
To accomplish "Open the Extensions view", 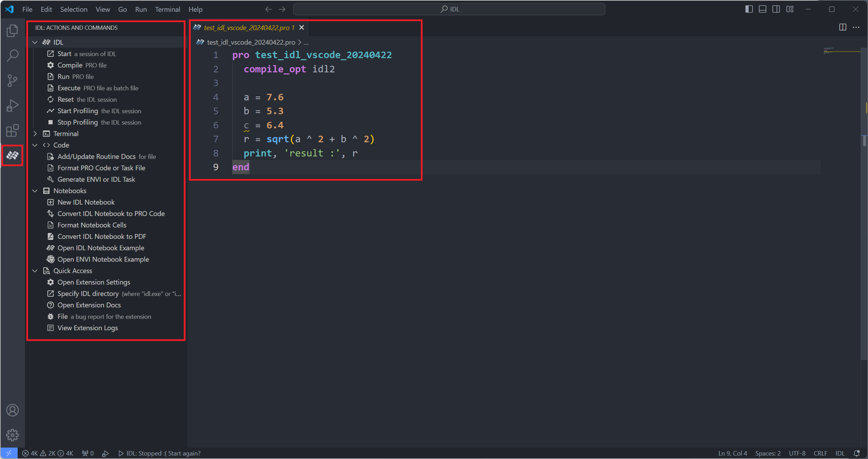I will (x=12, y=130).
